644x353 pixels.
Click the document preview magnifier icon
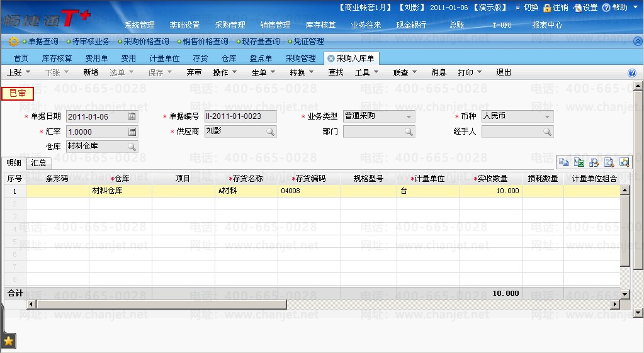609,162
